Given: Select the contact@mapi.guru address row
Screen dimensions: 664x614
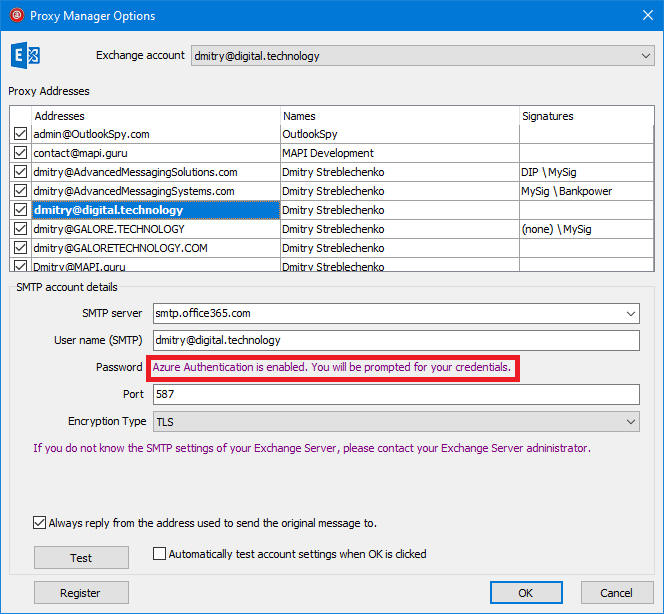Looking at the screenshot, I should (x=155, y=153).
